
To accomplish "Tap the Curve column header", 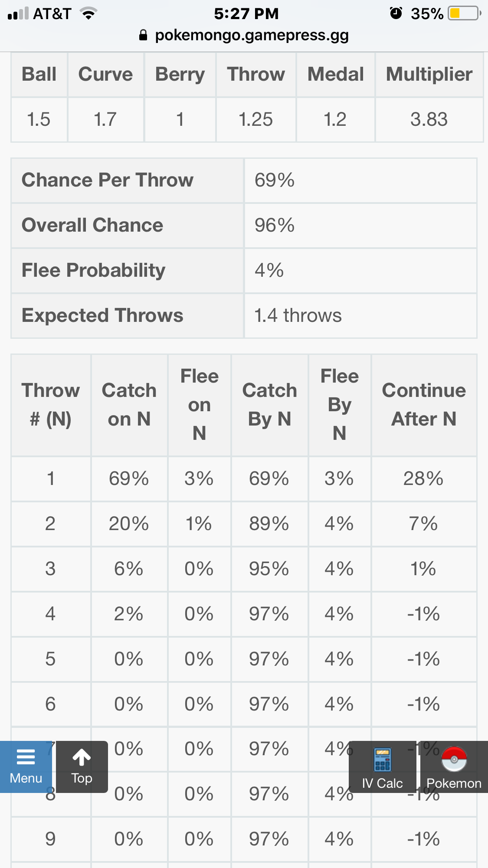I will tap(105, 74).
